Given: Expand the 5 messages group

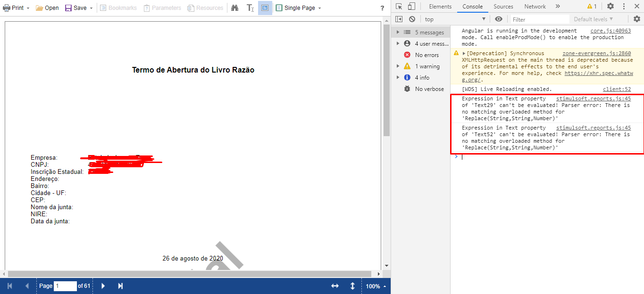Looking at the screenshot, I should [398, 33].
